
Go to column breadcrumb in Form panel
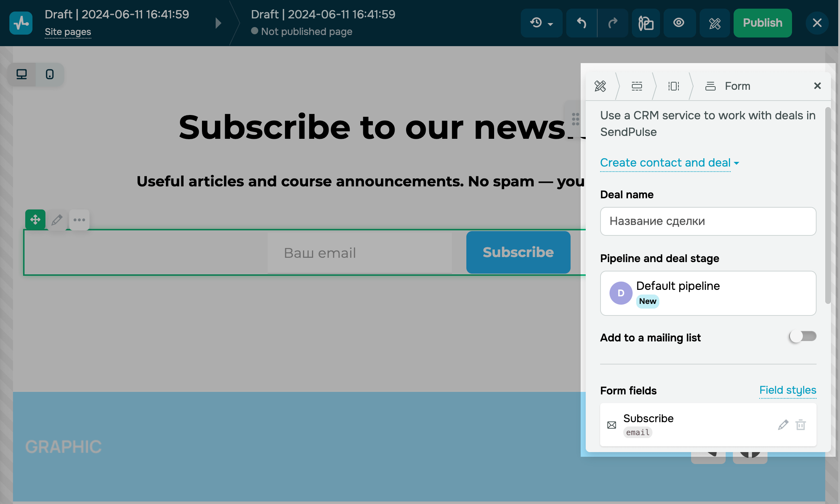[x=673, y=86]
